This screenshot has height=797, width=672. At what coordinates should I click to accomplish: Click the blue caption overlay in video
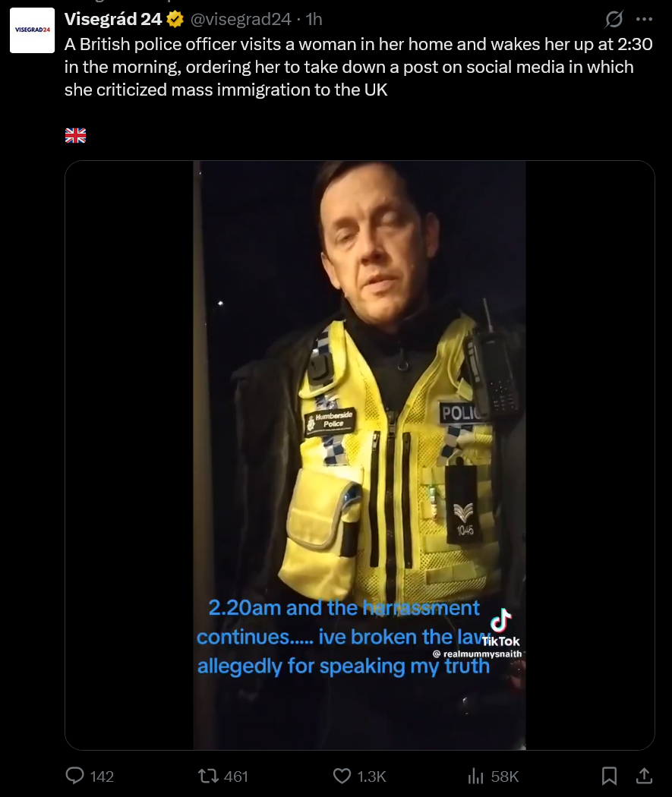click(x=344, y=637)
